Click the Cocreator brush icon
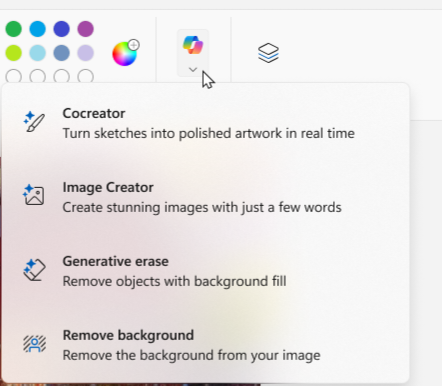Image resolution: width=442 pixels, height=386 pixels. click(x=34, y=122)
